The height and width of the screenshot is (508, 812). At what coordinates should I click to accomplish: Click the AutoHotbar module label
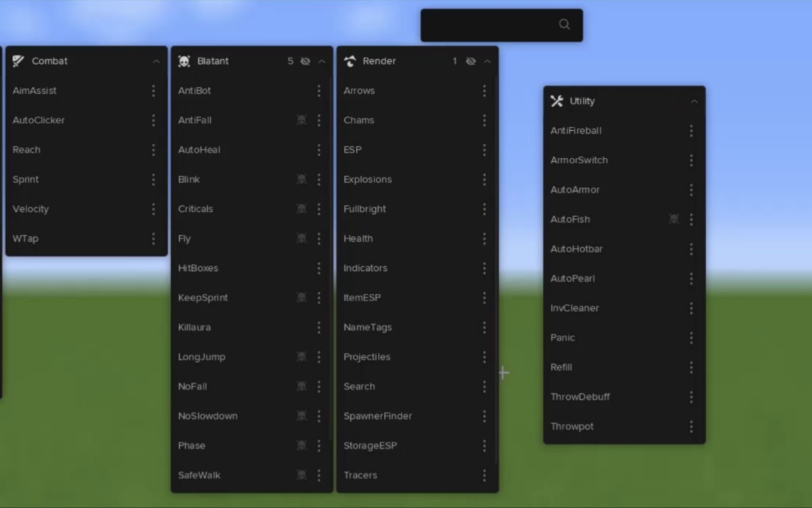576,249
